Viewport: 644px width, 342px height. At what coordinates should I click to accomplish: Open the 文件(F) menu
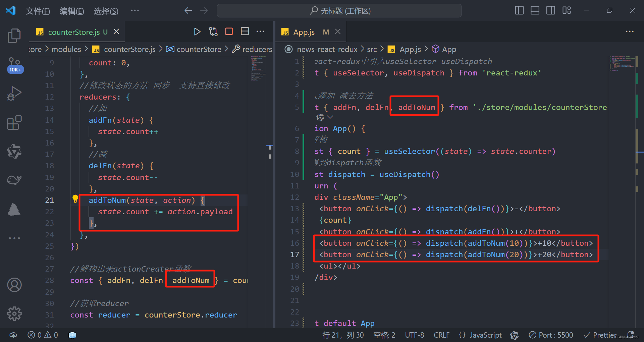[38, 11]
